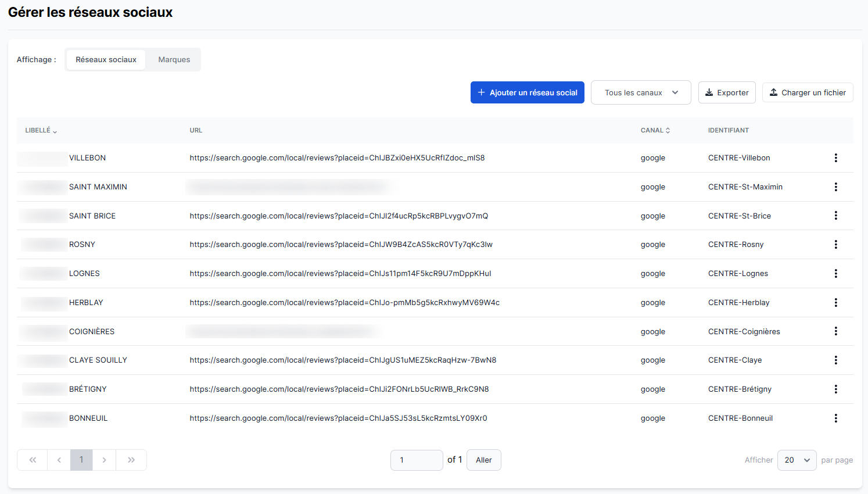Click Charger un fichier button
The image size is (868, 494).
pos(807,92)
